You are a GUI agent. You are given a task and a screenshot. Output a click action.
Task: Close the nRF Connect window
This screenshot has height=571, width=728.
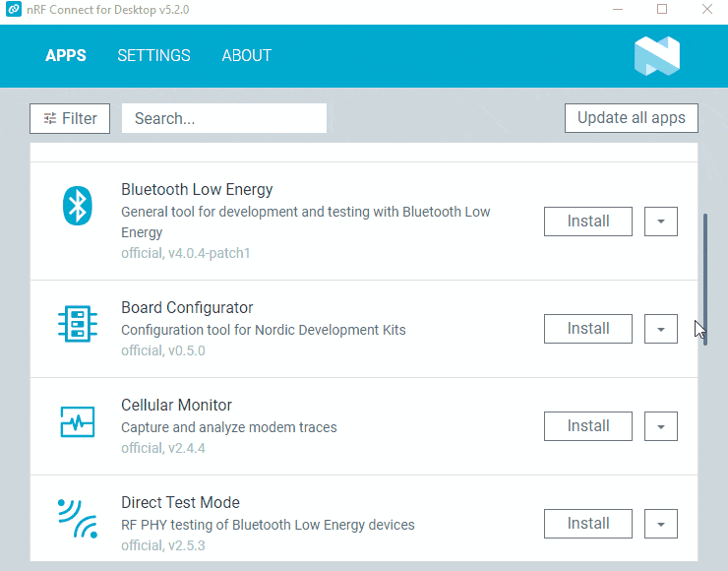pos(707,9)
